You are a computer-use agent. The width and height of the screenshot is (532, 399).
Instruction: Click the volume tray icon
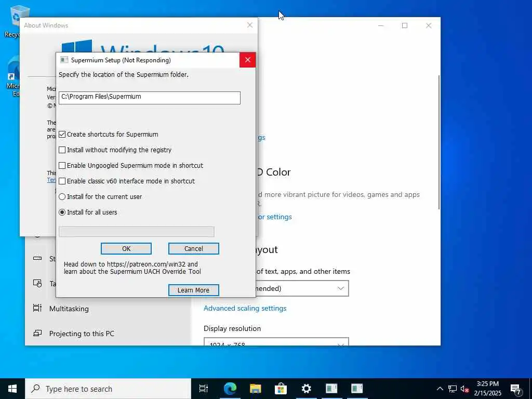[x=464, y=389]
